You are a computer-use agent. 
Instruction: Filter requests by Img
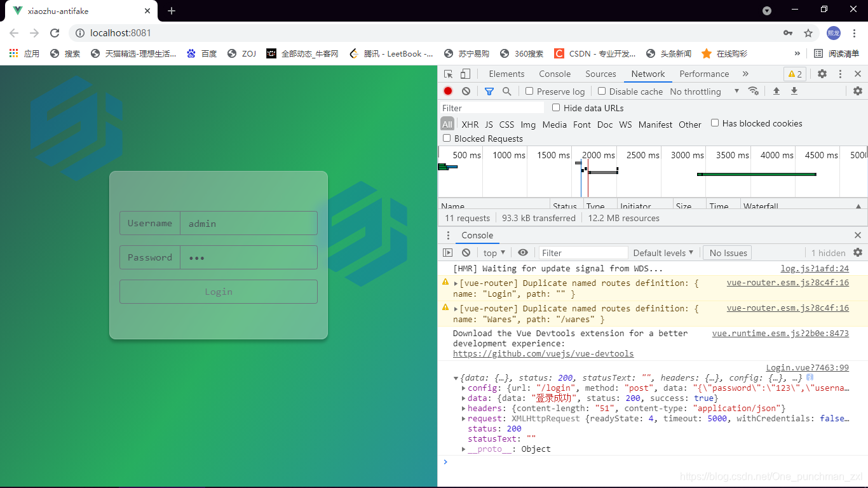coord(528,125)
